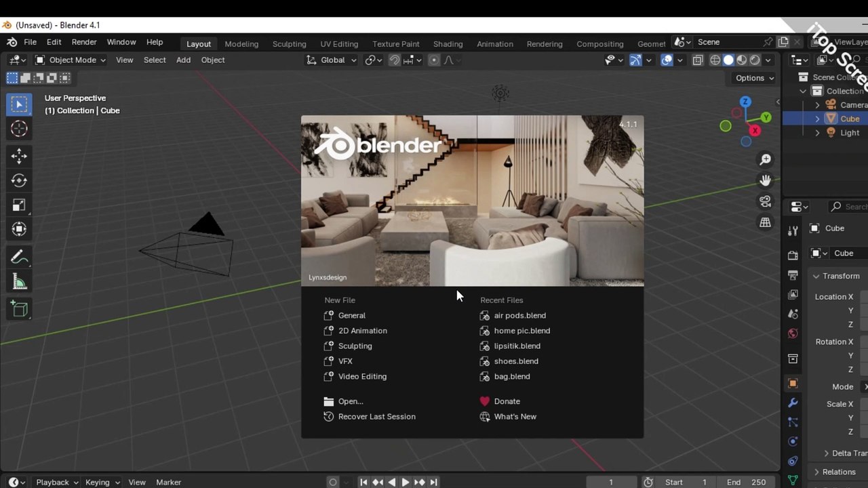Viewport: 868px width, 488px height.
Task: Toggle proportional editing
Action: [x=434, y=60]
